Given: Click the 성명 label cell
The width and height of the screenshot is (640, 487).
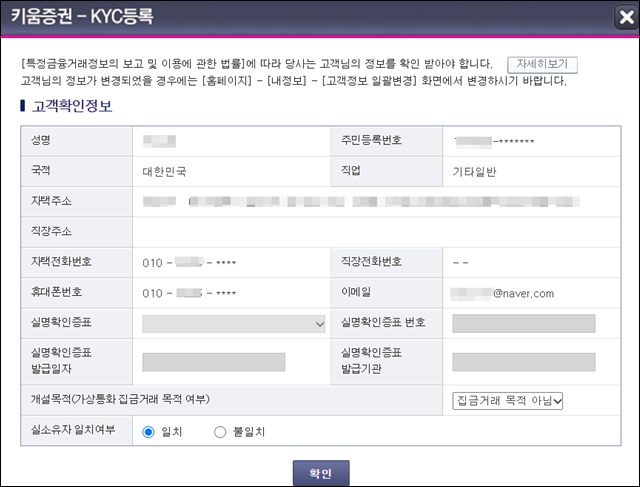Looking at the screenshot, I should (77, 141).
